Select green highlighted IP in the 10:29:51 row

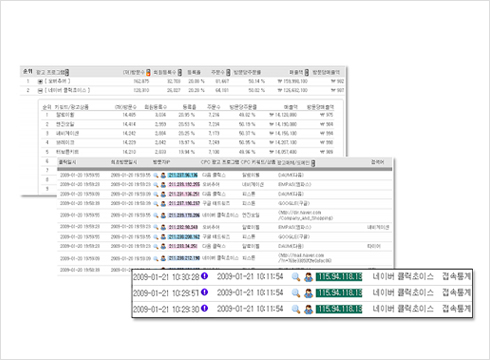[339, 293]
